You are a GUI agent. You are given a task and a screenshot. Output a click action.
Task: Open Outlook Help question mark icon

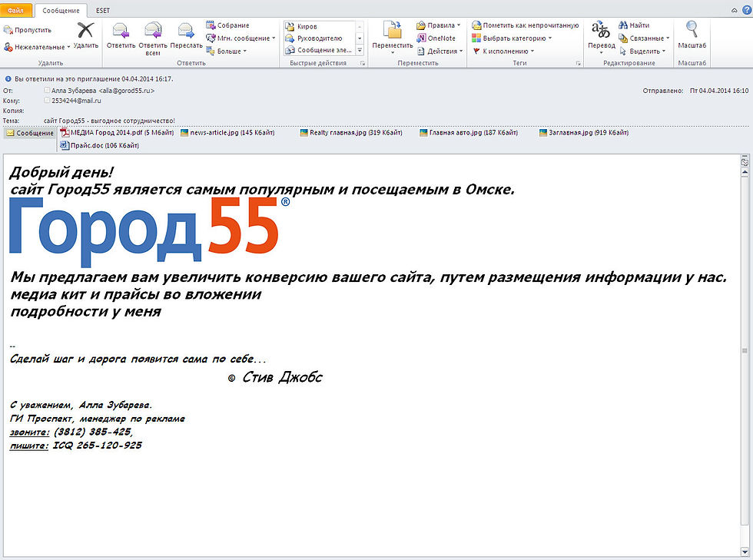coord(747,10)
